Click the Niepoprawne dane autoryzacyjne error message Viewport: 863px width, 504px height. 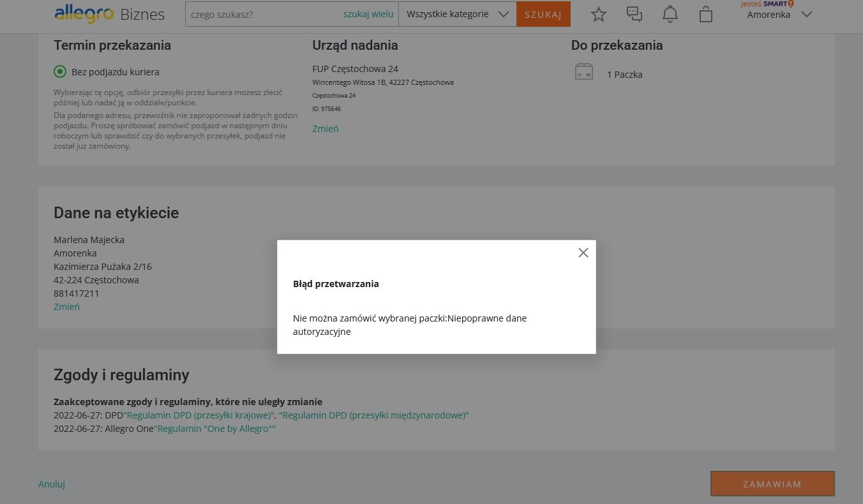(x=410, y=325)
